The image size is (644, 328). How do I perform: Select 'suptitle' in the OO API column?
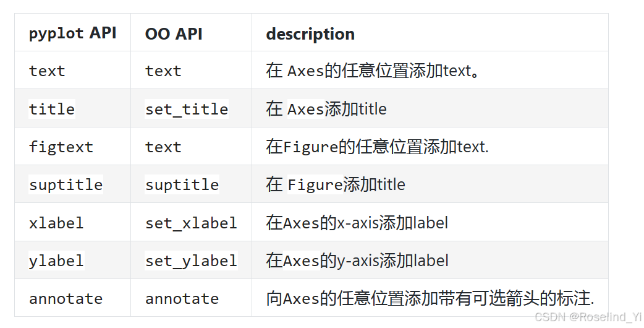(x=182, y=184)
